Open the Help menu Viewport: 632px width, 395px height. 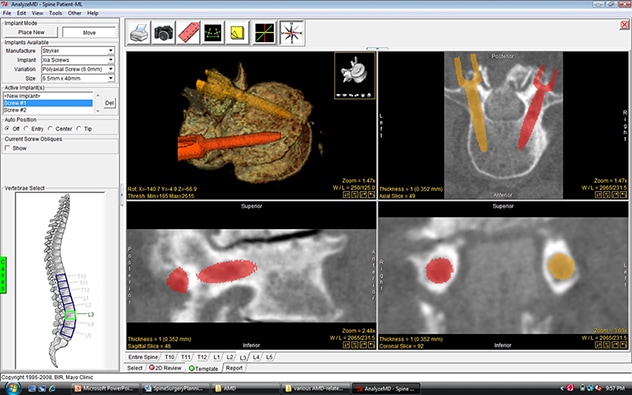tap(93, 13)
